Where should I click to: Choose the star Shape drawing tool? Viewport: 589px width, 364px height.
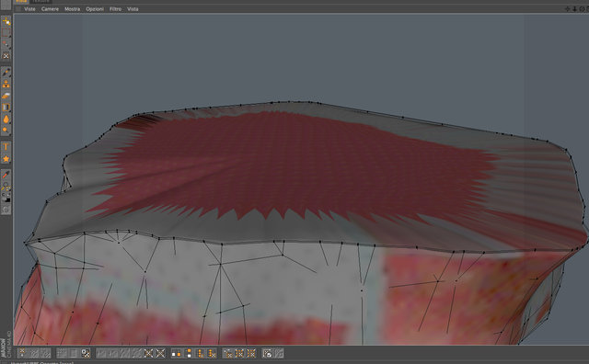point(6,159)
